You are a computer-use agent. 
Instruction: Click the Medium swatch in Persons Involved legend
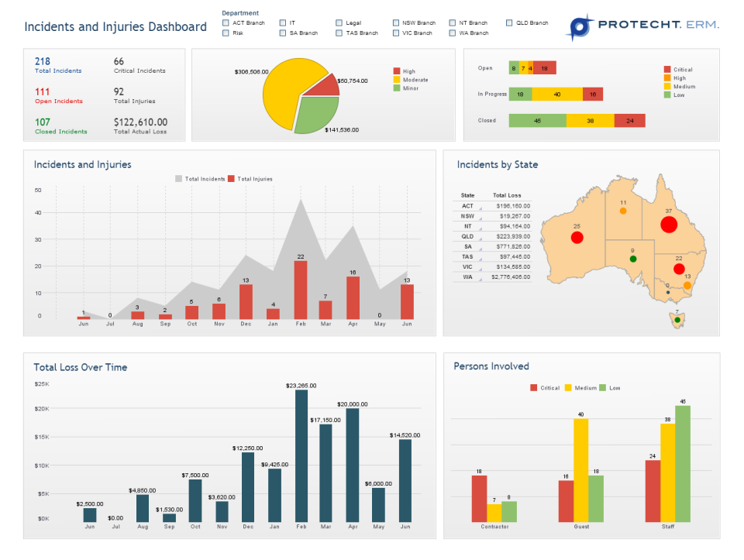tap(568, 388)
